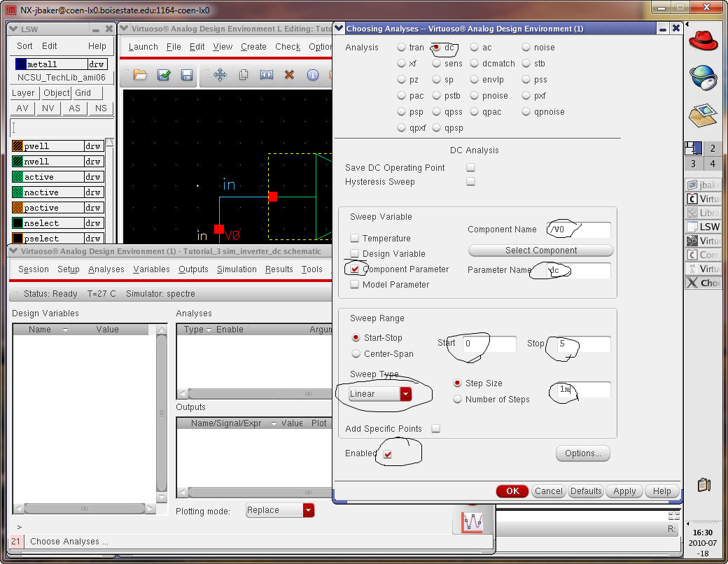Click the red X Delete icon
Viewport: 728px width, 564px height.
[289, 75]
